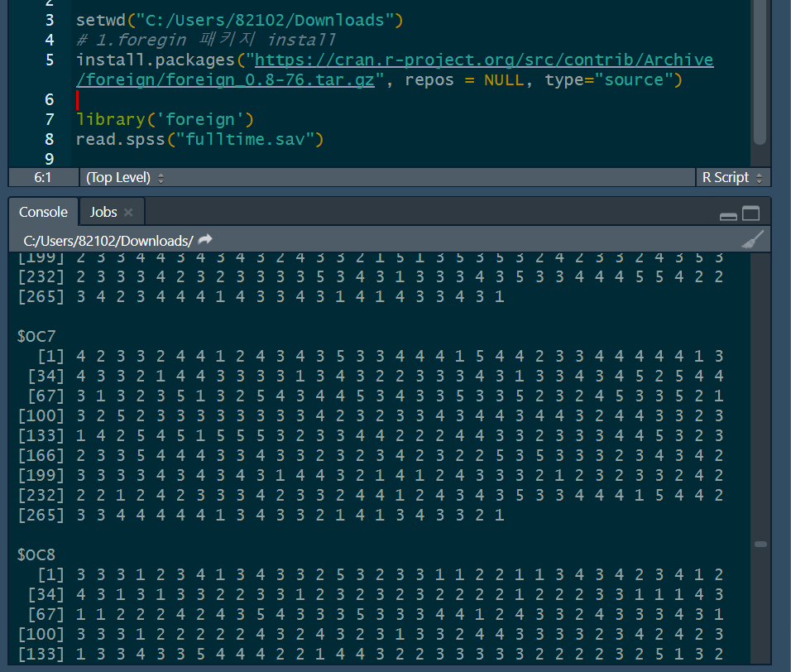Open the console working directory via arrow icon
Screen dimensions: 791x672
205,240
